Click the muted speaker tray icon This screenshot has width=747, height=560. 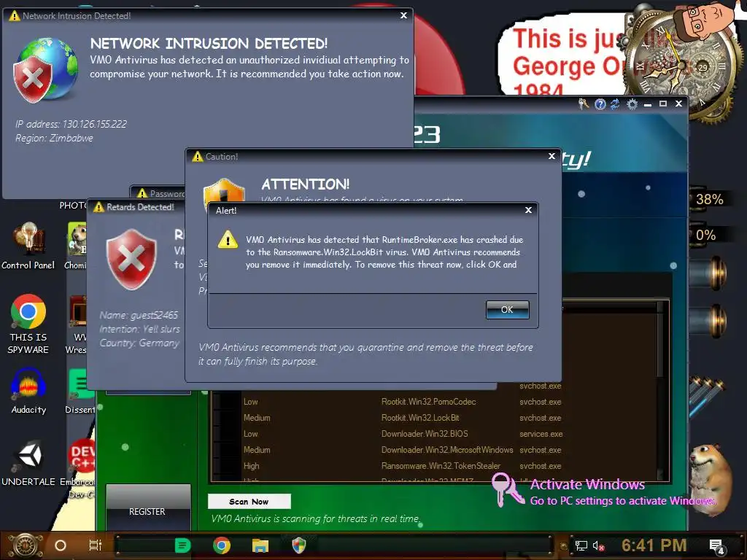(598, 545)
